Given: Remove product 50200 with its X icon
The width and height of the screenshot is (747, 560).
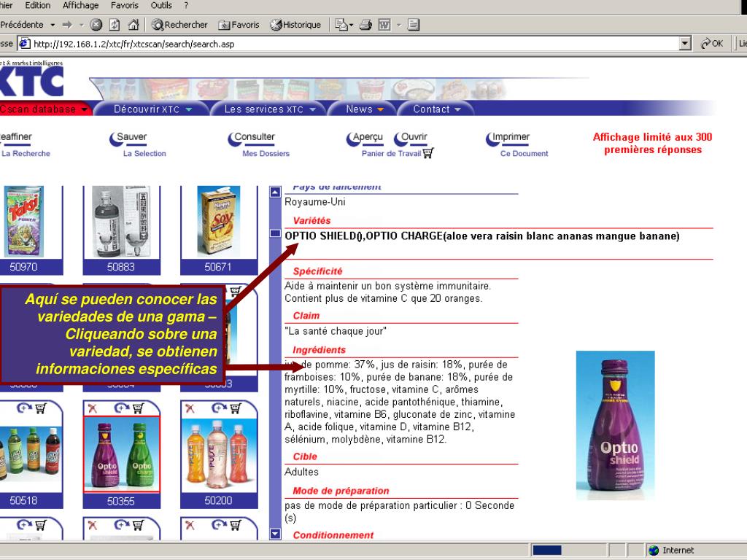Looking at the screenshot, I should [190, 408].
